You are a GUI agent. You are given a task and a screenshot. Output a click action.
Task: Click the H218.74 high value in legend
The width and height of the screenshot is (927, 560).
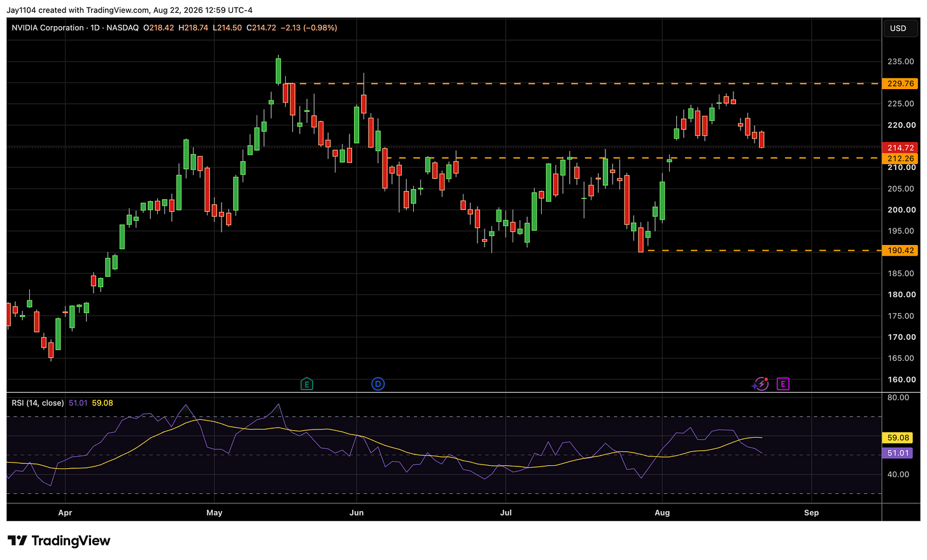point(194,28)
